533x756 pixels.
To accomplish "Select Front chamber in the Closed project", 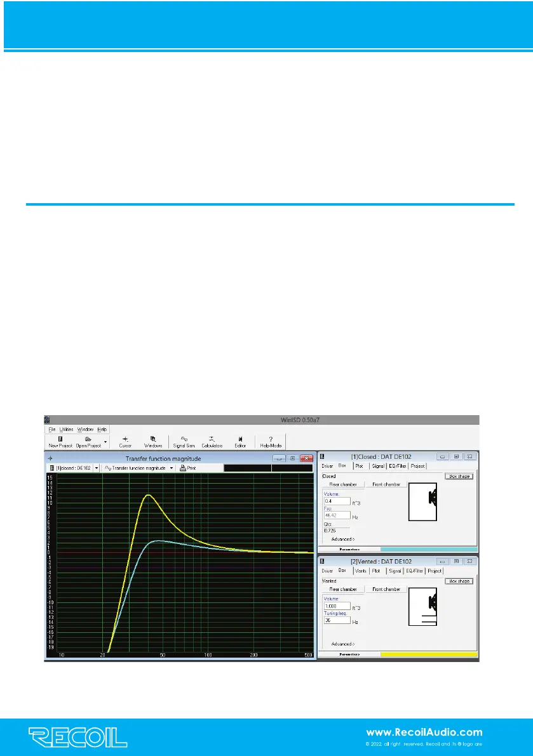I will click(x=386, y=484).
